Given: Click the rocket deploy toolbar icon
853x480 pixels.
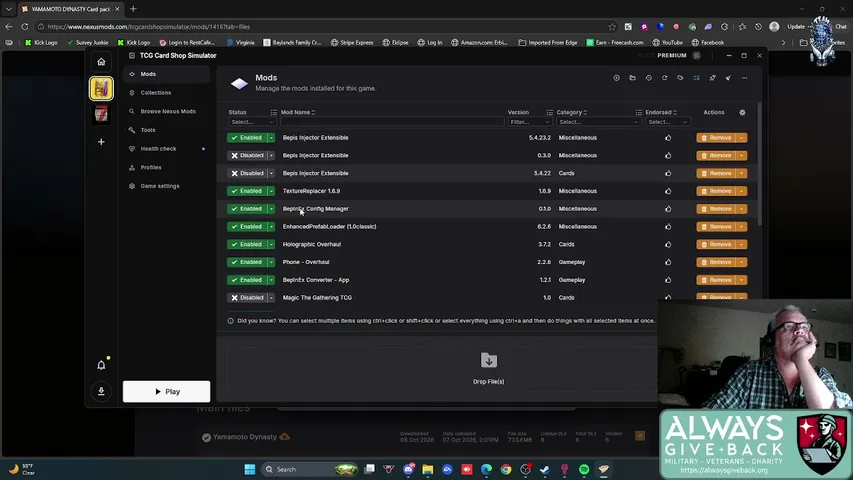Looking at the screenshot, I should click(712, 78).
